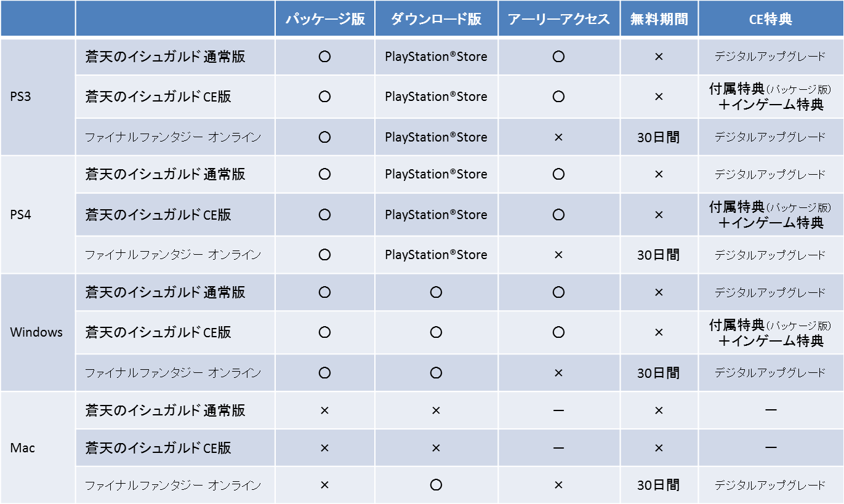Select the Windows platform row label
Image resolution: width=844 pixels, height=504 pixels.
[x=36, y=332]
